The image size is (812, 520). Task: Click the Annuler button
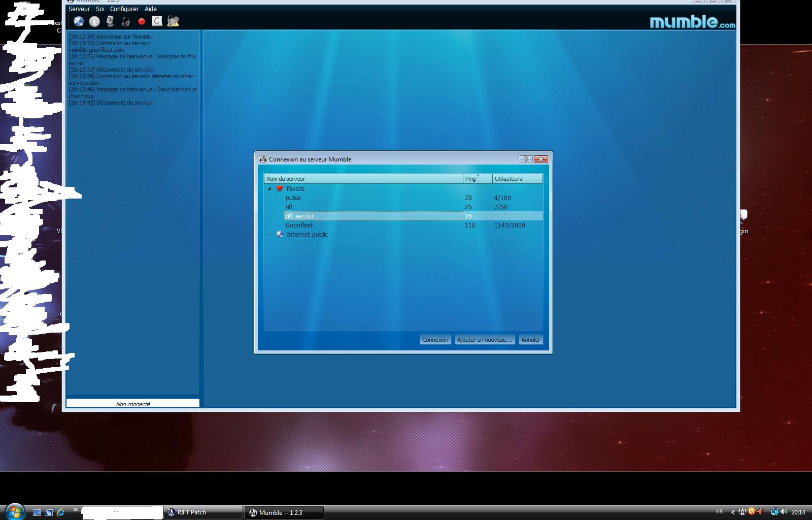[531, 340]
